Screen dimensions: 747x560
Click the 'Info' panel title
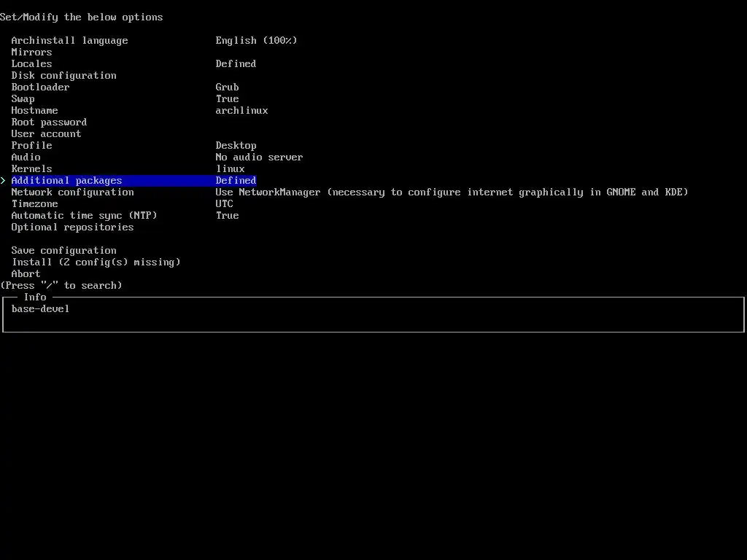[35, 297]
